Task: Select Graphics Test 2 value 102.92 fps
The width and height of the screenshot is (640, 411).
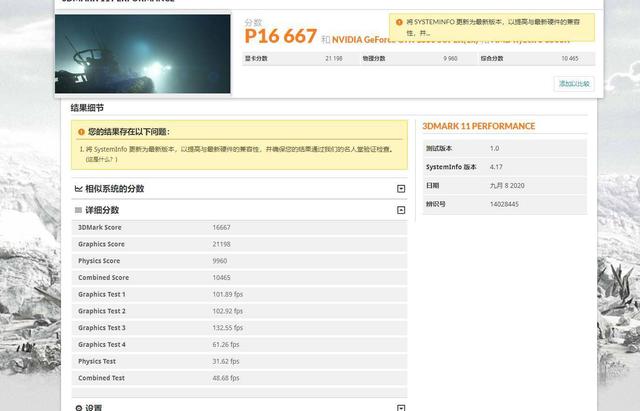Action: coord(227,311)
